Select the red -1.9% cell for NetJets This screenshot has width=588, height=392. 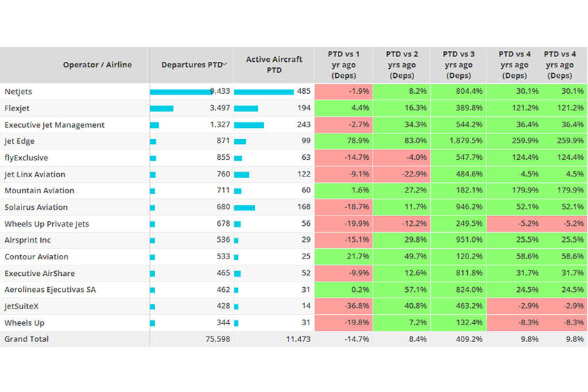point(343,91)
